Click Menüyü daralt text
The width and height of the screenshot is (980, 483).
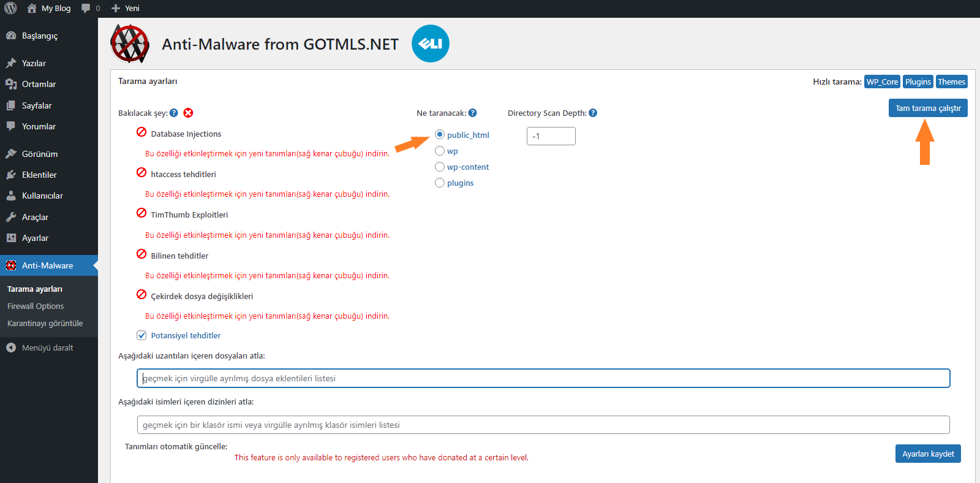pyautogui.click(x=47, y=348)
